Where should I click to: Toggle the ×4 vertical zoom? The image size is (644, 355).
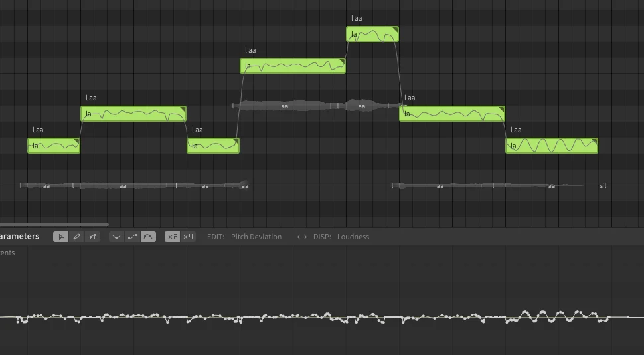point(188,237)
